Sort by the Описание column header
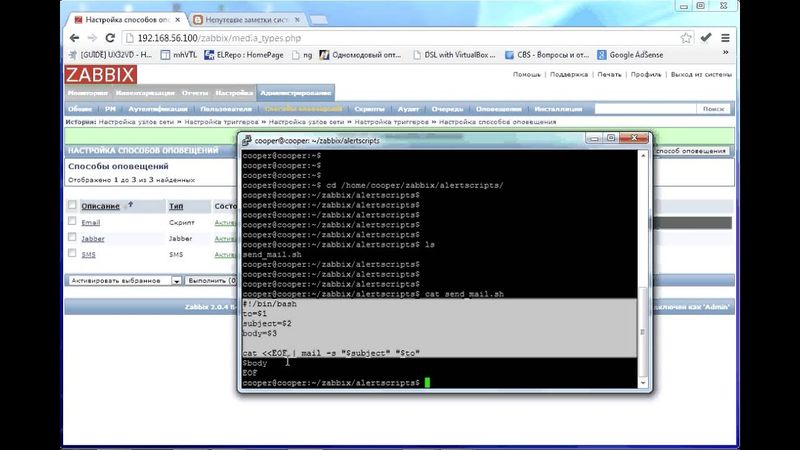The width and height of the screenshot is (800, 450). [101, 206]
